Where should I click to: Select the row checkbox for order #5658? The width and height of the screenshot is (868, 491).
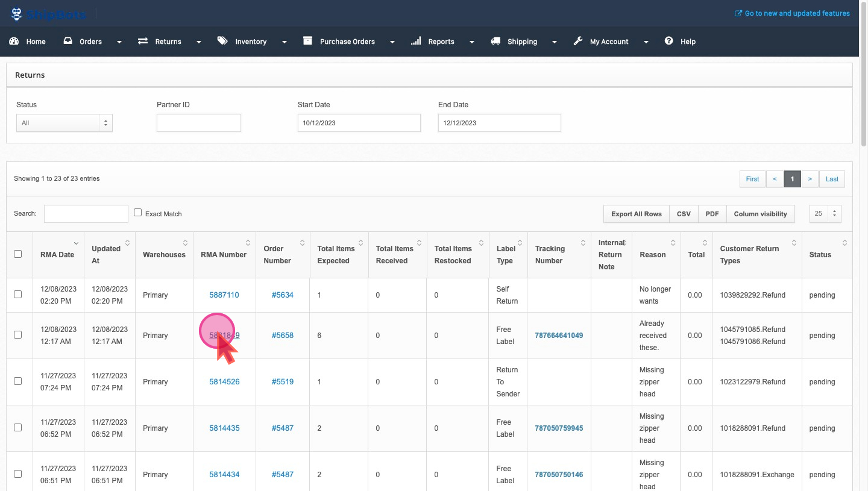pos(17,335)
